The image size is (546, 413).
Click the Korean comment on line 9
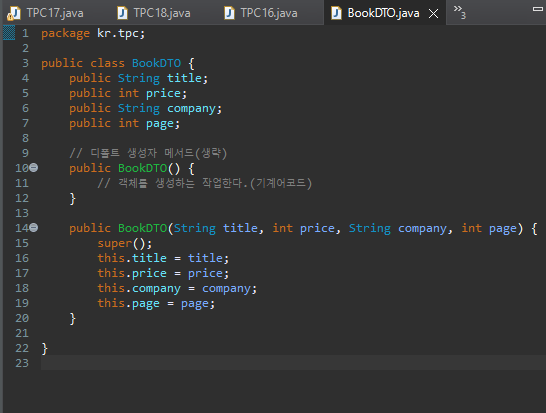coord(148,153)
